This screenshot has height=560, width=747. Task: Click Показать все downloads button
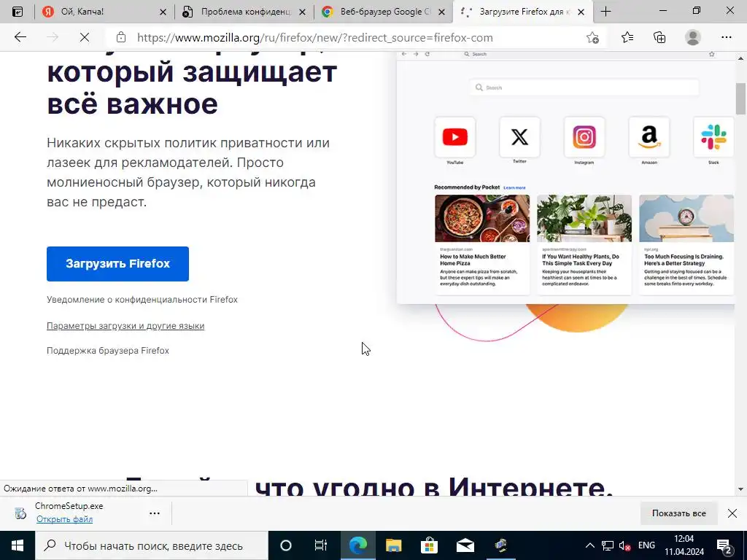(679, 513)
